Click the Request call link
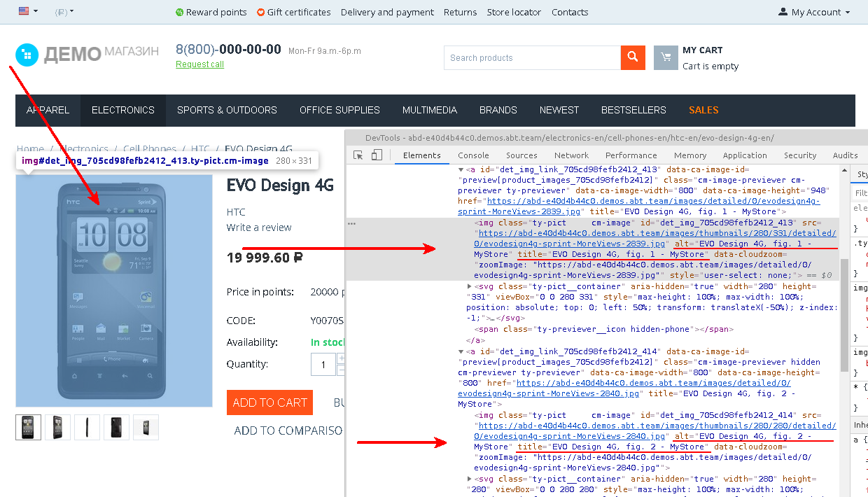The image size is (868, 497). pos(199,64)
